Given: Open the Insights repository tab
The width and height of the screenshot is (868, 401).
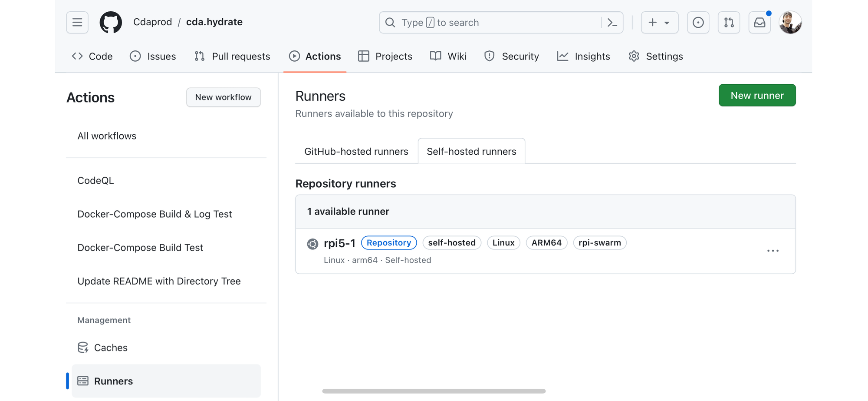Looking at the screenshot, I should point(584,56).
